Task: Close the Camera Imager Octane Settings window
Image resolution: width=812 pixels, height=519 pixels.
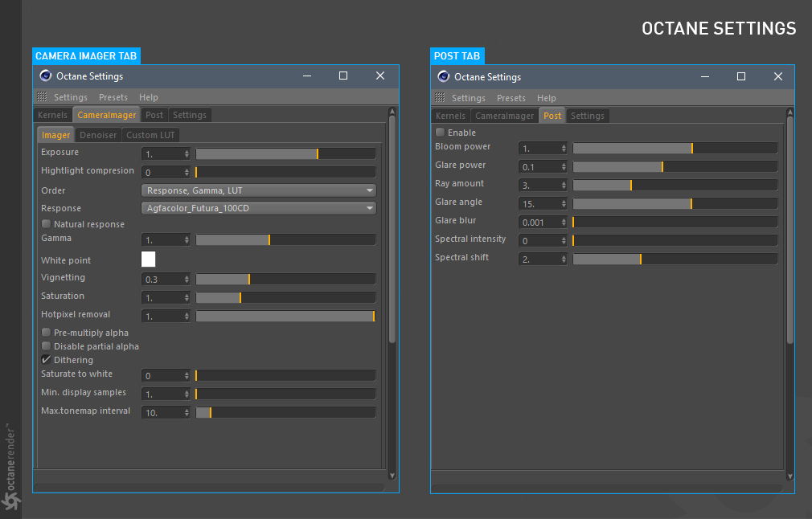Action: [x=380, y=76]
